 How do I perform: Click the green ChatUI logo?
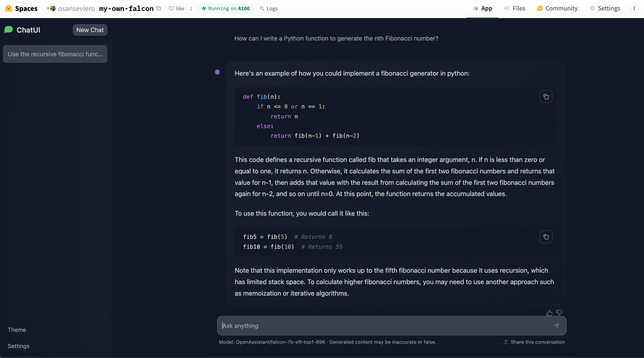pos(9,30)
